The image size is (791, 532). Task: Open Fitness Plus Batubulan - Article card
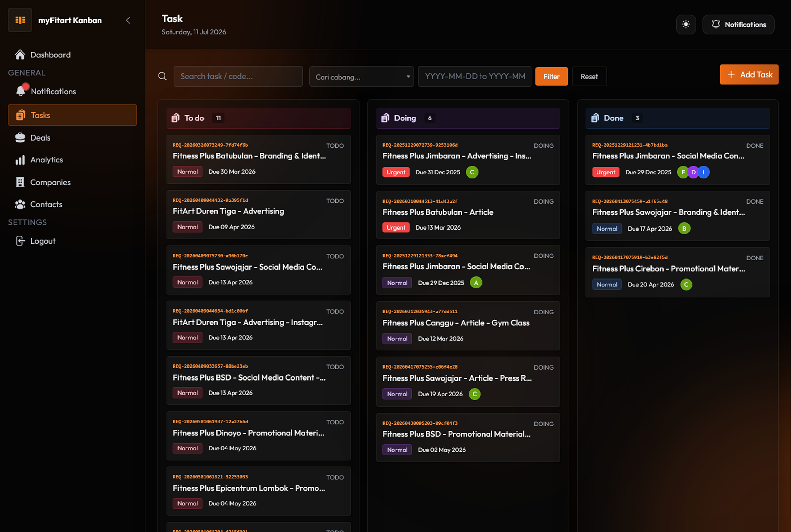(468, 215)
